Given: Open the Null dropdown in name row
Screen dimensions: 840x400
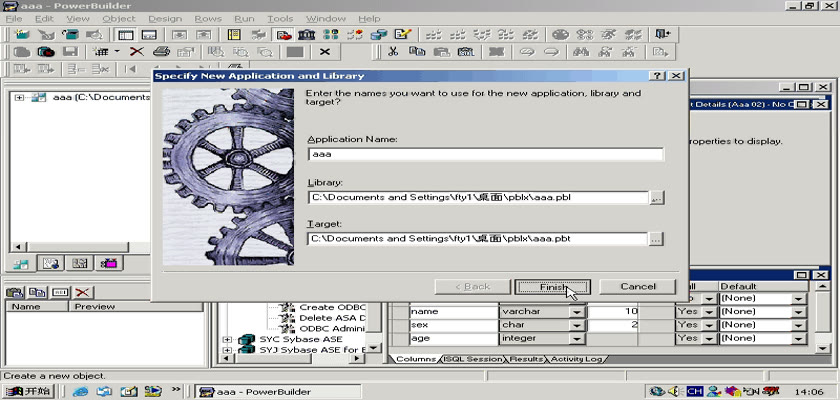Looking at the screenshot, I should [710, 312].
